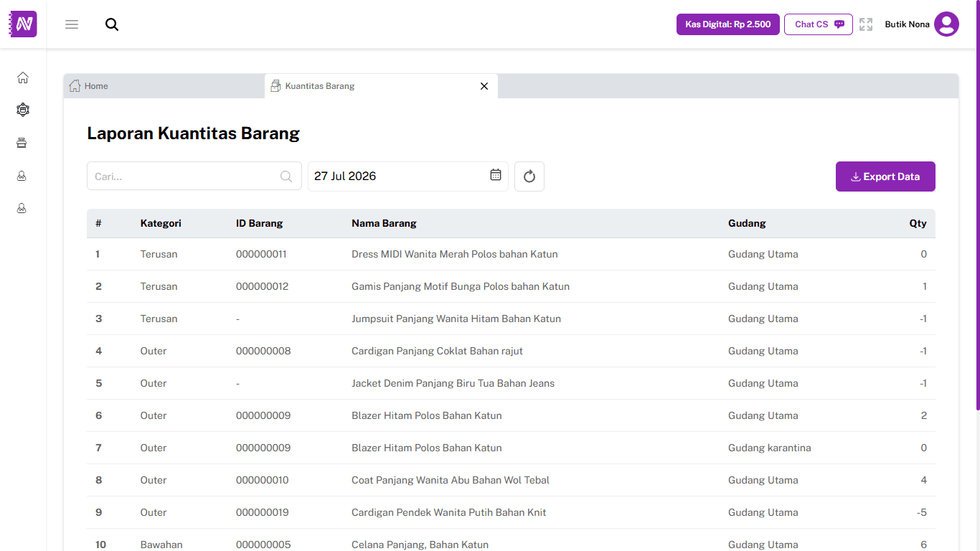Switch to the Home tab
Image resolution: width=980 pixels, height=551 pixels.
coord(164,86)
